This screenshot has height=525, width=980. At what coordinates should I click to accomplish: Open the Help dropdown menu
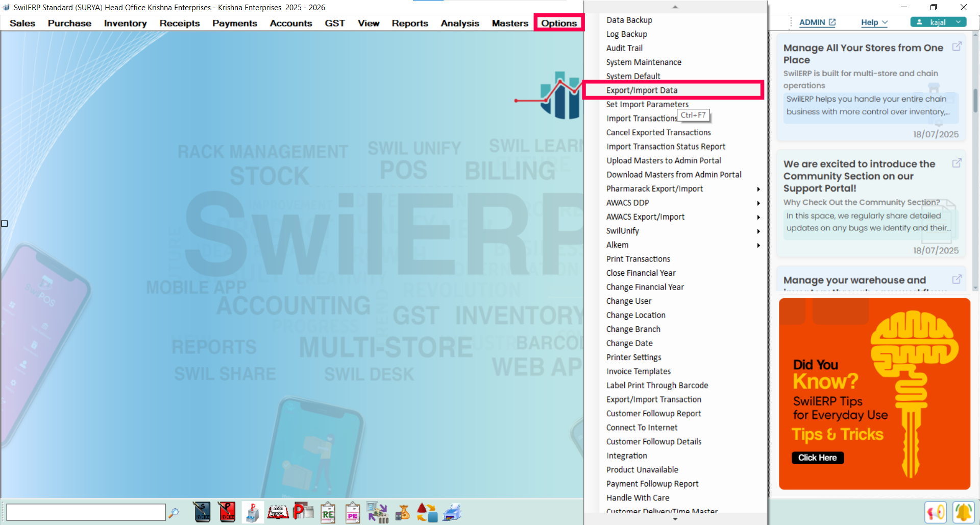point(874,22)
